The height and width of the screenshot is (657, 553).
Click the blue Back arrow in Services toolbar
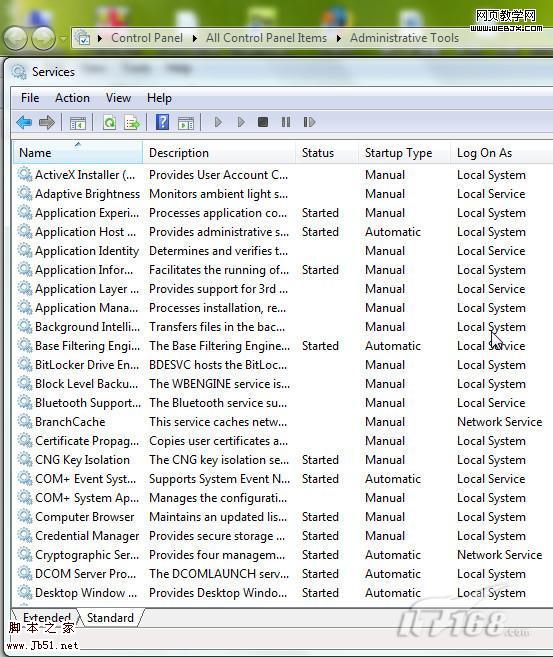[24, 122]
